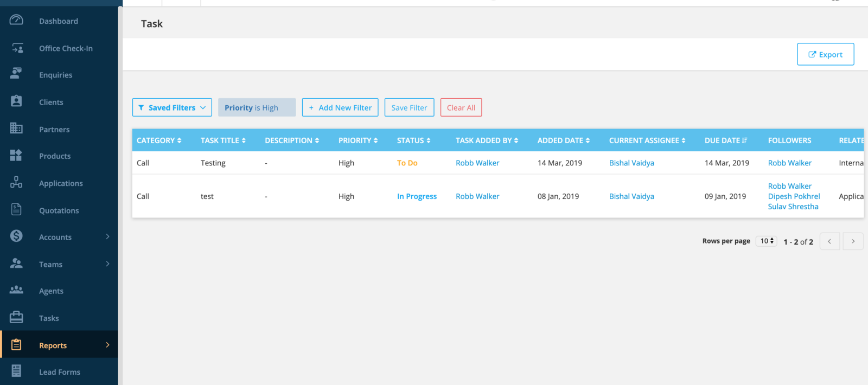
Task: Click the Tasks briefcase icon
Action: pos(16,317)
